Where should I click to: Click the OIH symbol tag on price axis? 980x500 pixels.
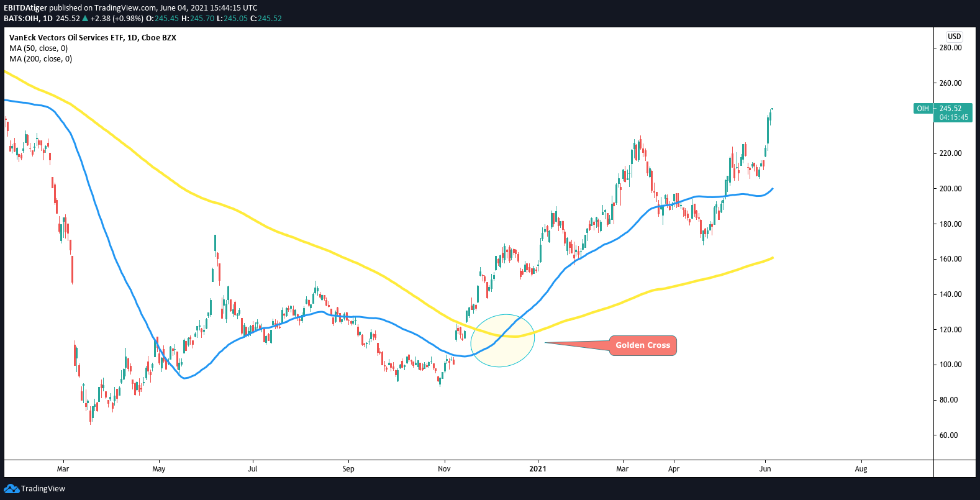tap(923, 109)
